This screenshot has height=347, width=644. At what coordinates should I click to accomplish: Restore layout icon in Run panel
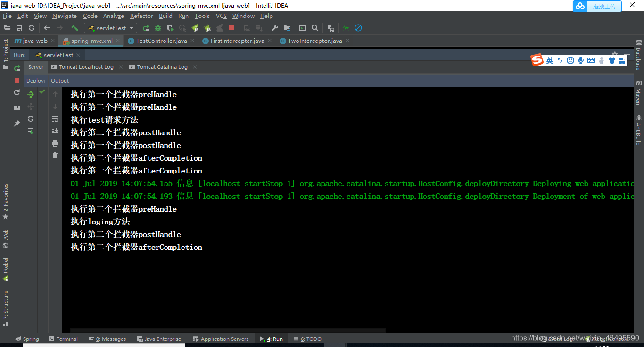(17, 108)
